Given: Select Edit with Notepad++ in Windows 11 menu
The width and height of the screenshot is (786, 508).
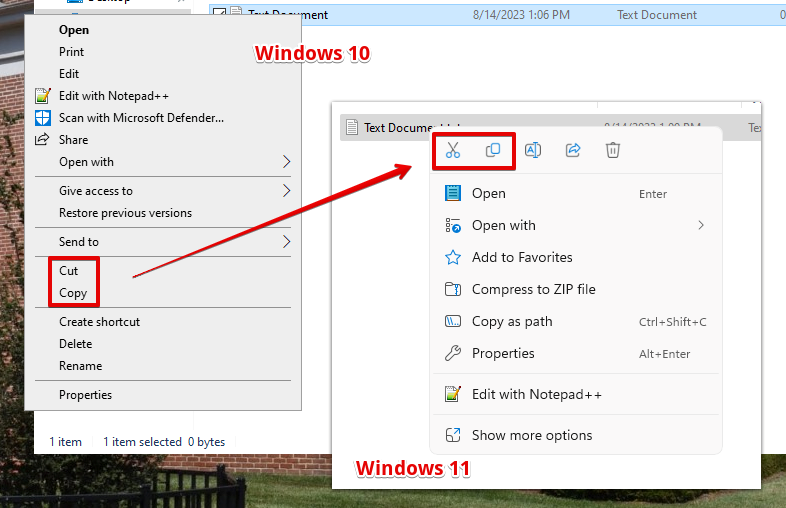Looking at the screenshot, I should [536, 394].
